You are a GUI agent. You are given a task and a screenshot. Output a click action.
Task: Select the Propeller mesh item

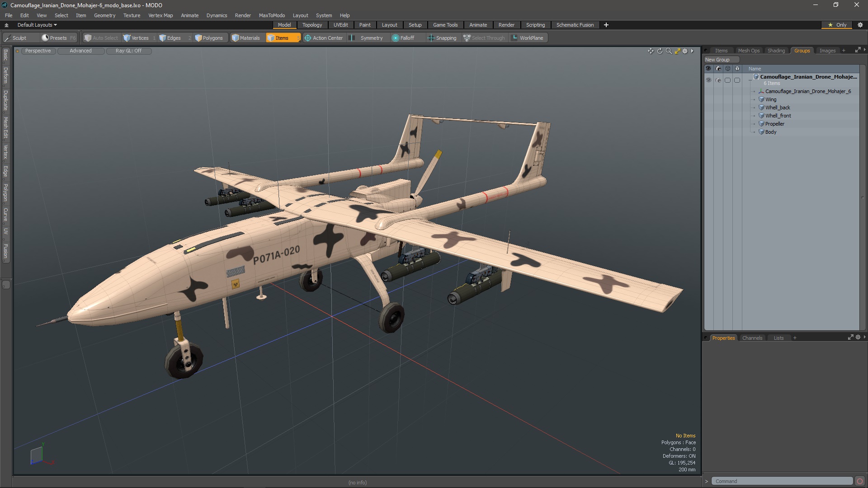(774, 124)
